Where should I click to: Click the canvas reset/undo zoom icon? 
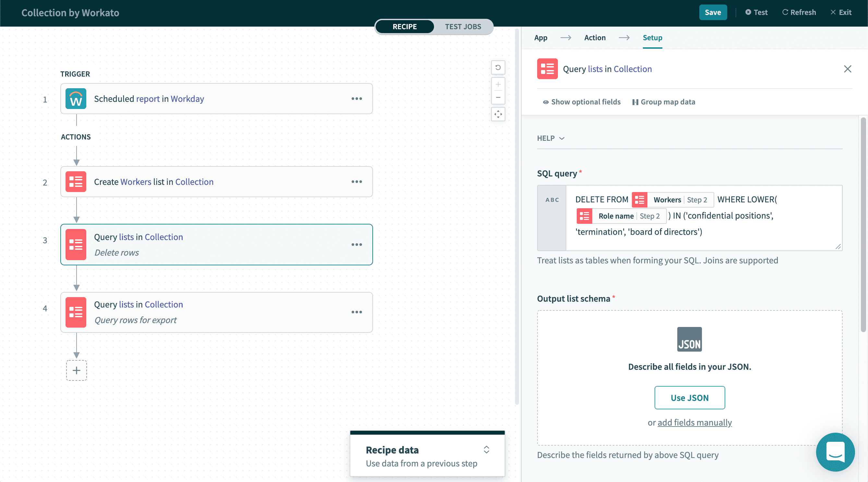498,67
